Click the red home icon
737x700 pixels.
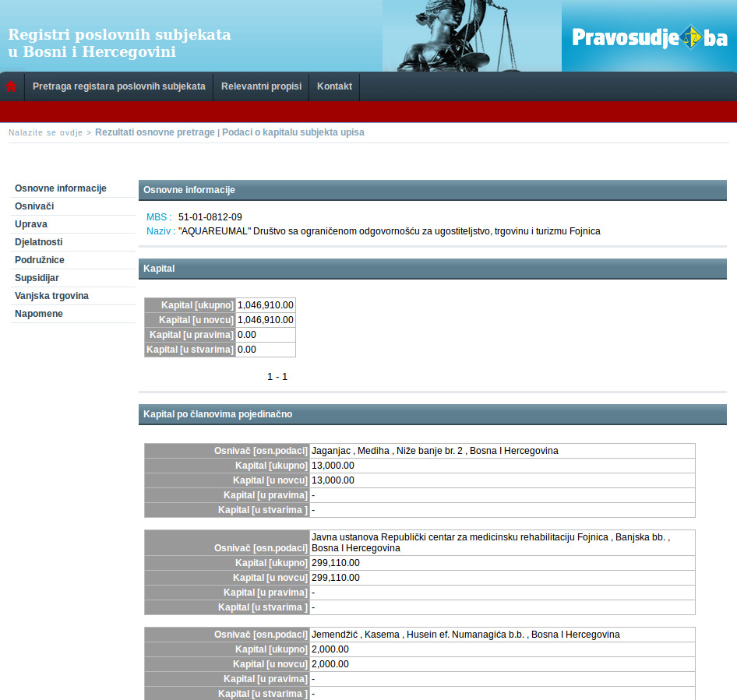coord(11,86)
